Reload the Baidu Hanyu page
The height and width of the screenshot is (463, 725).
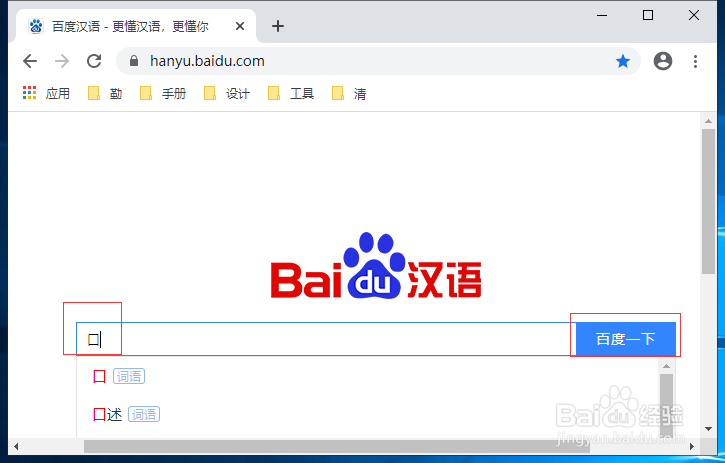(x=94, y=61)
